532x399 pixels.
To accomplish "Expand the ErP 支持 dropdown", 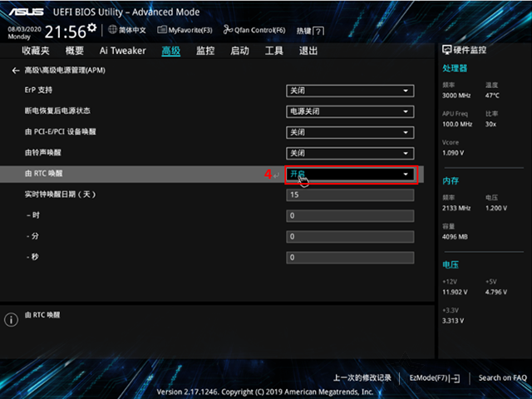I will click(350, 91).
